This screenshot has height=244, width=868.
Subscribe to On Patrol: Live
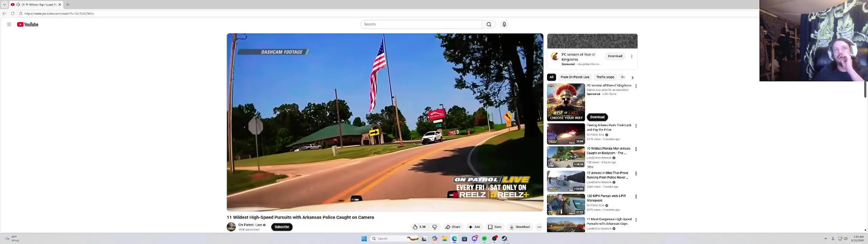[x=282, y=227]
